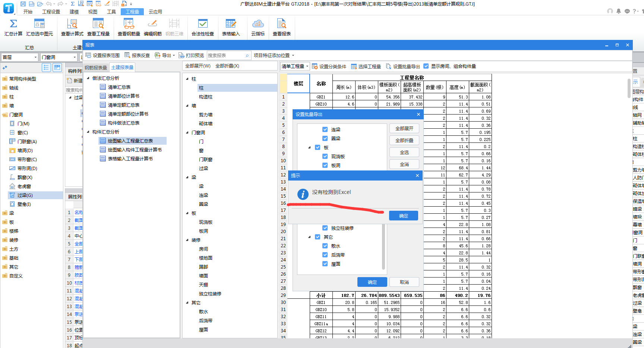Select 绘图输入工程量汇总表 report
This screenshot has height=348, width=644.
pyautogui.click(x=132, y=141)
